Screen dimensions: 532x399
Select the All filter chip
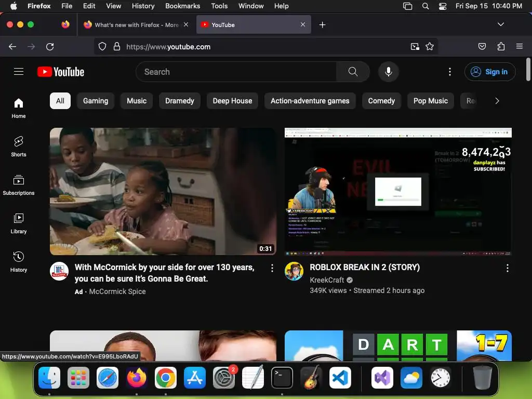60,101
